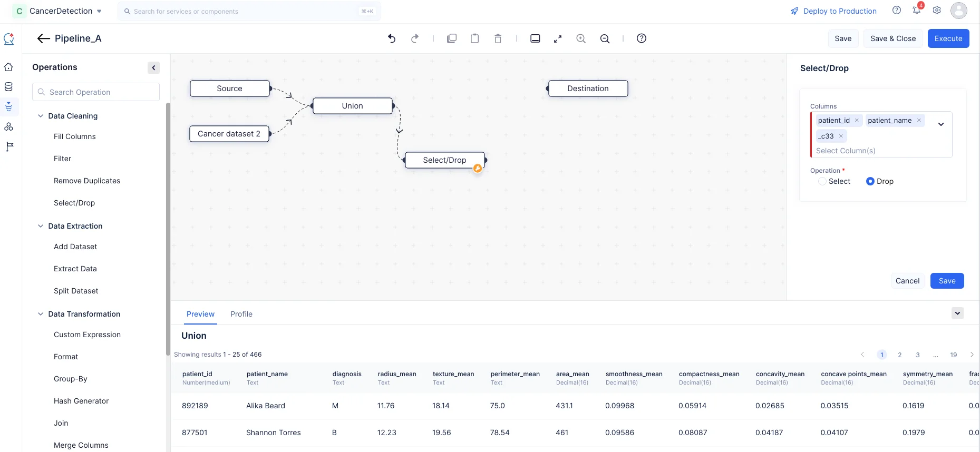Viewport: 980px width, 452px height.
Task: Click the zoom in magnifier icon
Action: pos(581,38)
